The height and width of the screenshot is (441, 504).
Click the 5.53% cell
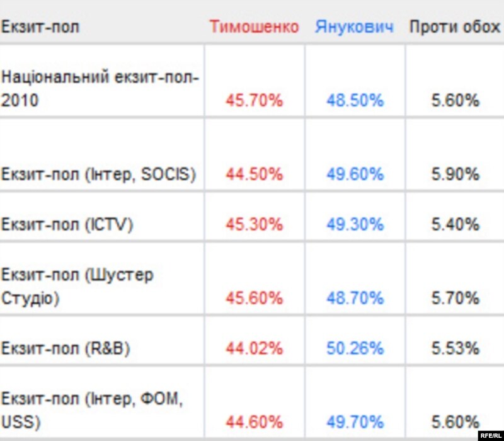click(x=455, y=348)
